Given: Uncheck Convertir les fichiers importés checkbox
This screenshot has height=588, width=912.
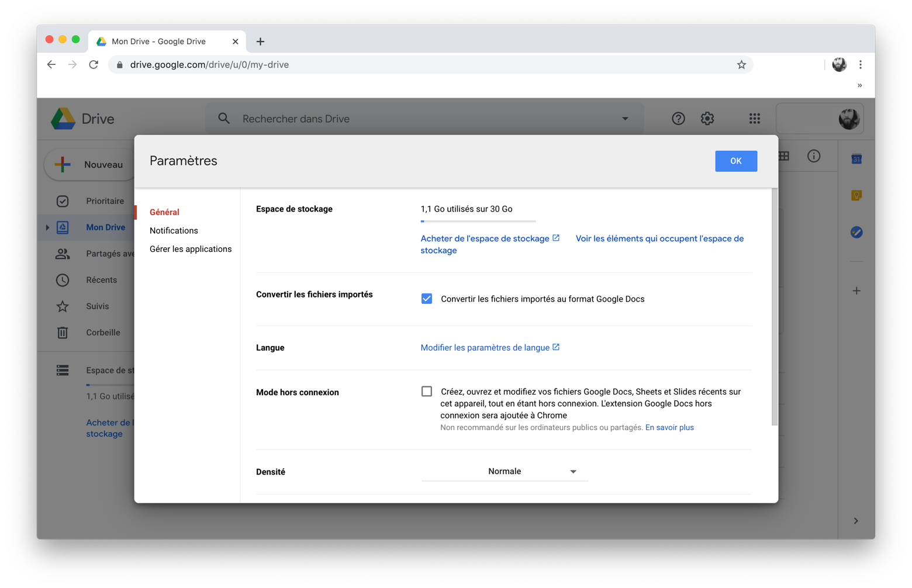Looking at the screenshot, I should click(x=427, y=299).
